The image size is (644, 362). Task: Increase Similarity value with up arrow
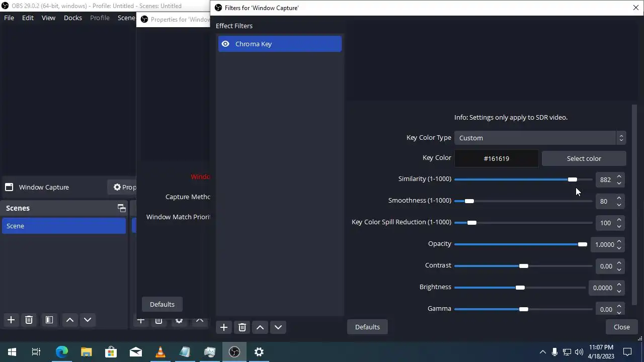point(619,176)
